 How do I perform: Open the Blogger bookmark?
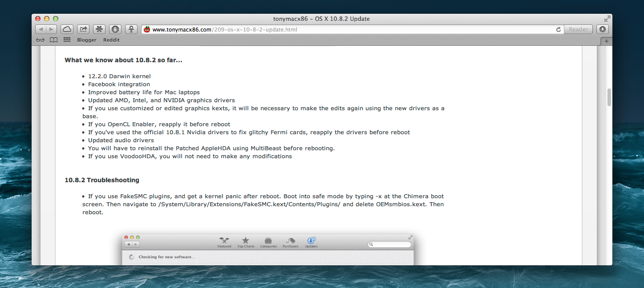click(x=87, y=40)
